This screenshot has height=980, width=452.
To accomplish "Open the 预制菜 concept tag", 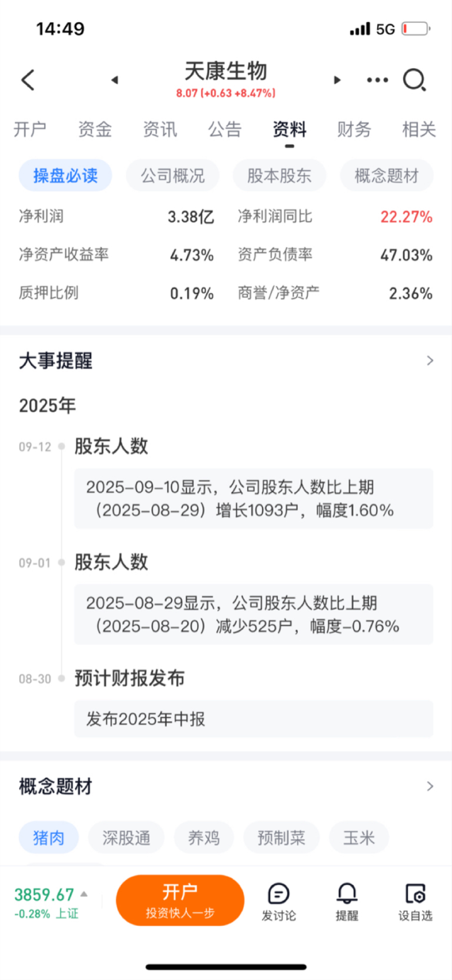I will click(x=281, y=837).
